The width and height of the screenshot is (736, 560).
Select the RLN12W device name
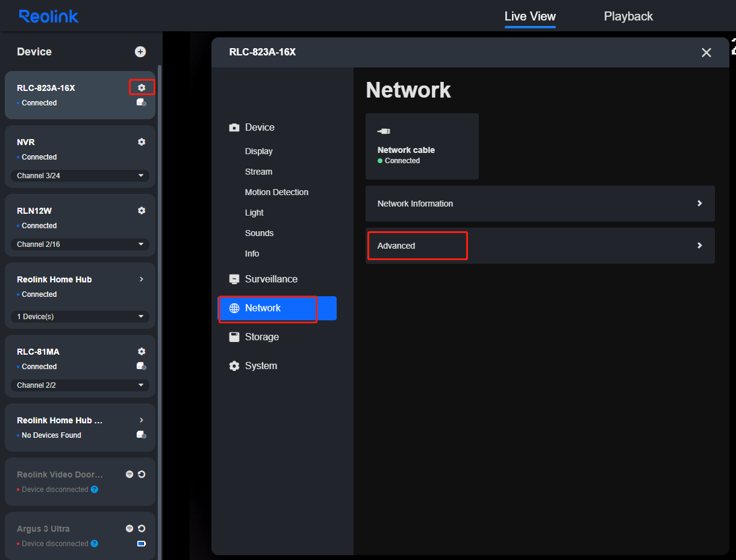[x=34, y=211]
